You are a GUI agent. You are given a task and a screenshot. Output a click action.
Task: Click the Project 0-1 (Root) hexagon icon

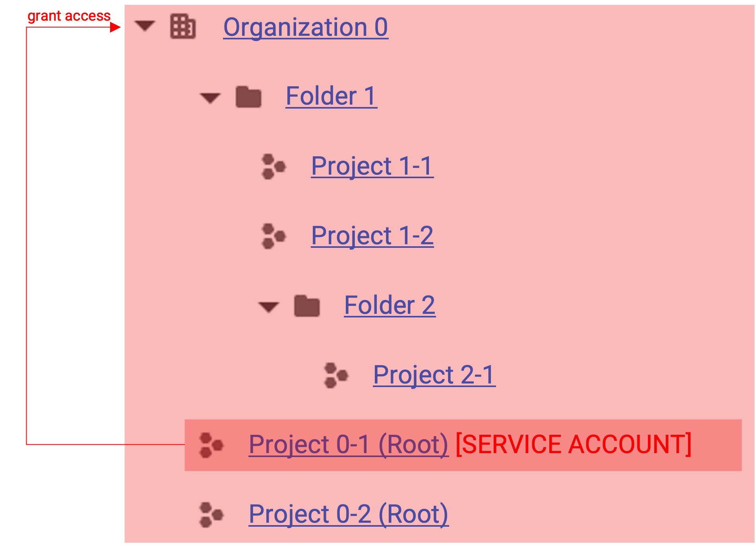click(x=211, y=445)
